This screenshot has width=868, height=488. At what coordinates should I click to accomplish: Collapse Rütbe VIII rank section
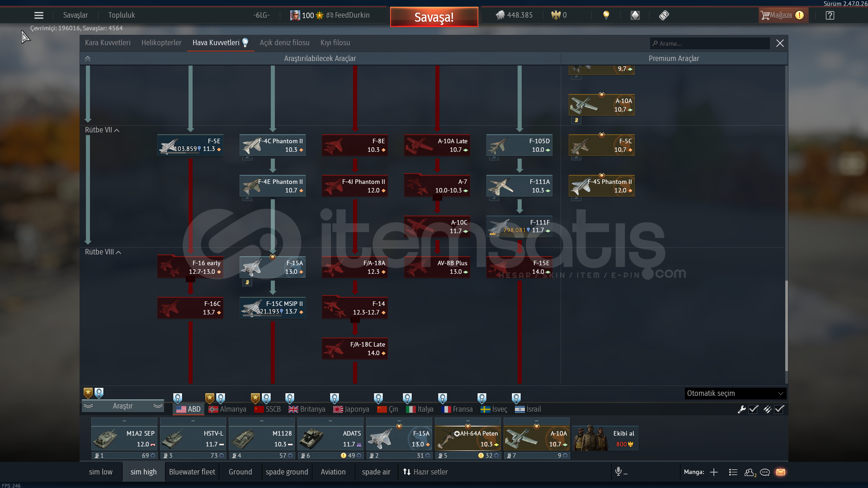103,252
